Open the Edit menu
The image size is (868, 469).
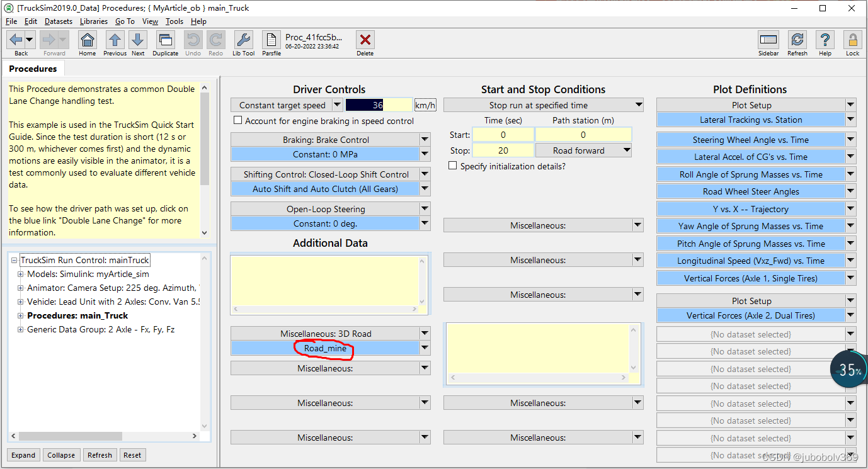coord(31,21)
